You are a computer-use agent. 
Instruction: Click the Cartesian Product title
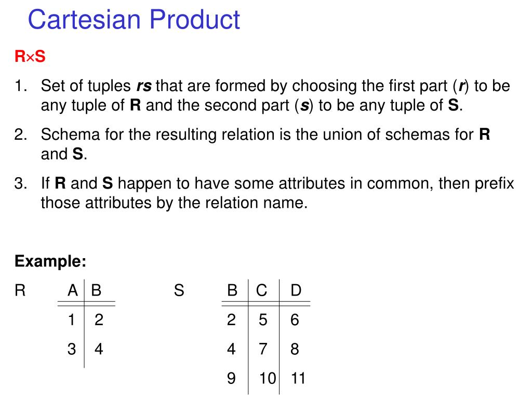[134, 20]
